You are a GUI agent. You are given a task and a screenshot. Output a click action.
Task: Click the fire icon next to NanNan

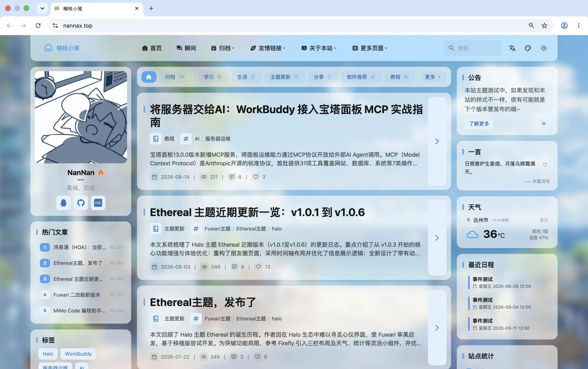(x=101, y=173)
